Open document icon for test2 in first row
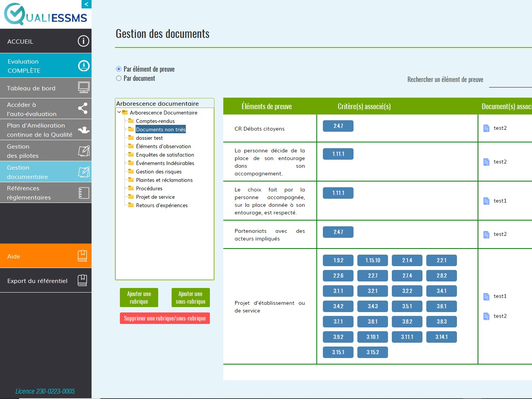 pyautogui.click(x=486, y=128)
